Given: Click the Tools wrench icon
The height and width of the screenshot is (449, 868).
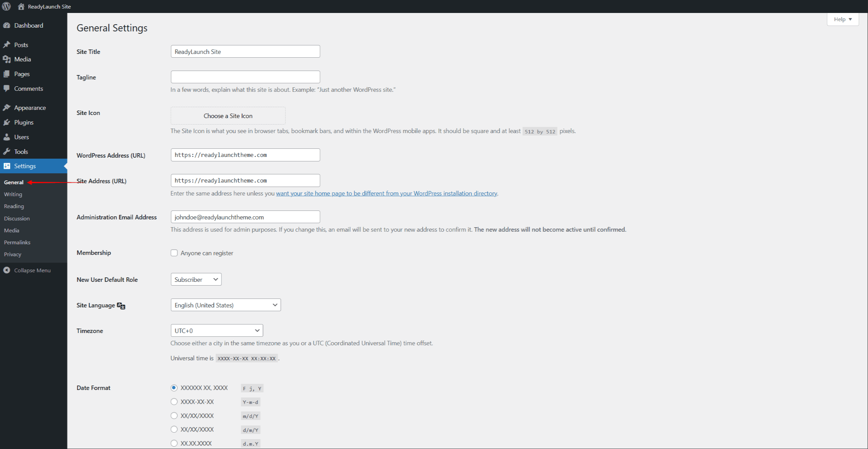Looking at the screenshot, I should point(7,151).
